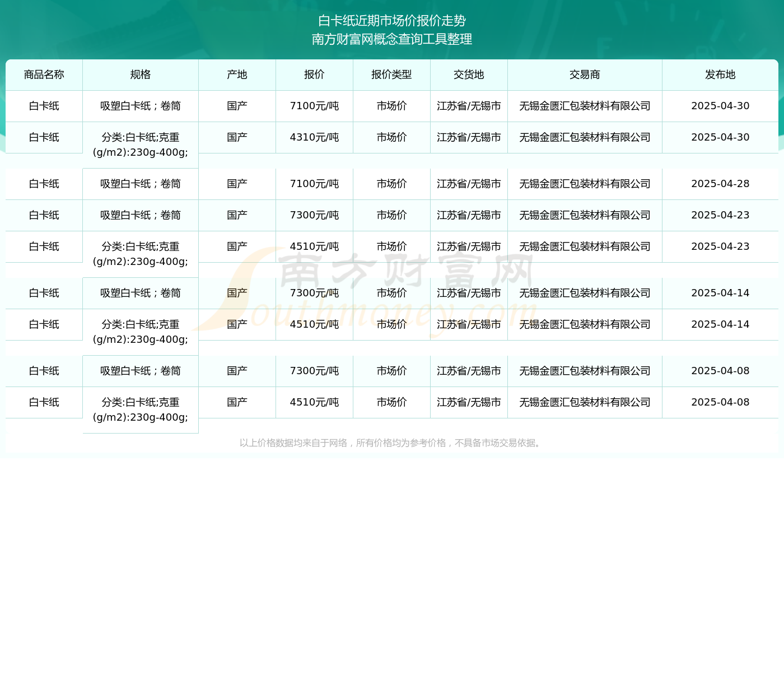
Task: Select the 4310元/吨 price cell
Action: click(x=314, y=137)
